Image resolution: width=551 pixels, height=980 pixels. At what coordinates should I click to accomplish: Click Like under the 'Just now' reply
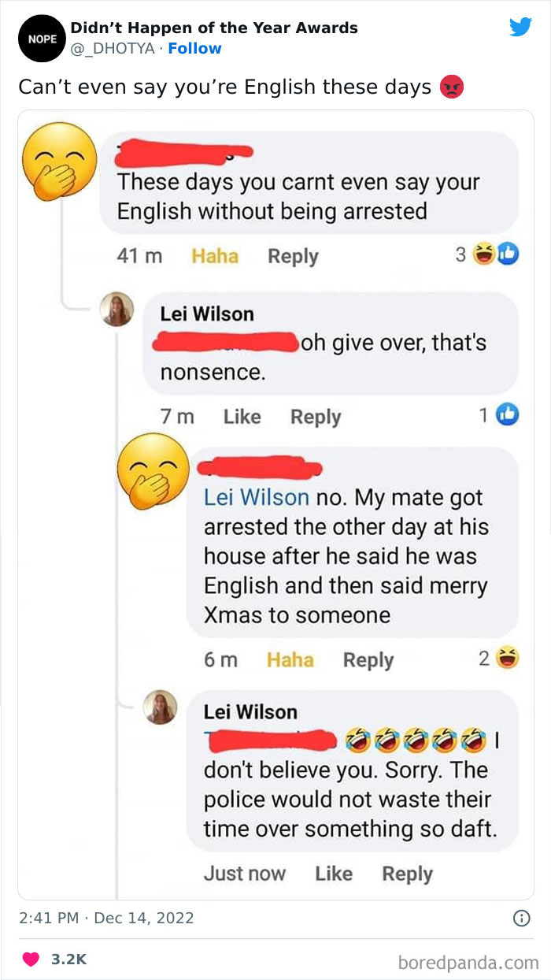click(334, 873)
